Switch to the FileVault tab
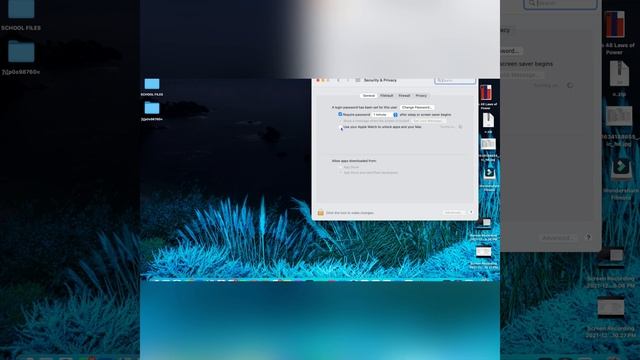The image size is (640, 360). pos(387,96)
